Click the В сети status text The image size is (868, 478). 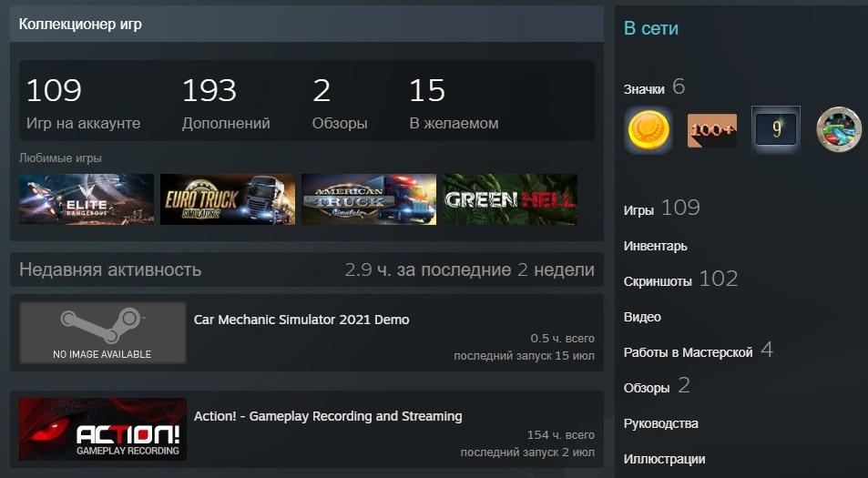pos(651,28)
